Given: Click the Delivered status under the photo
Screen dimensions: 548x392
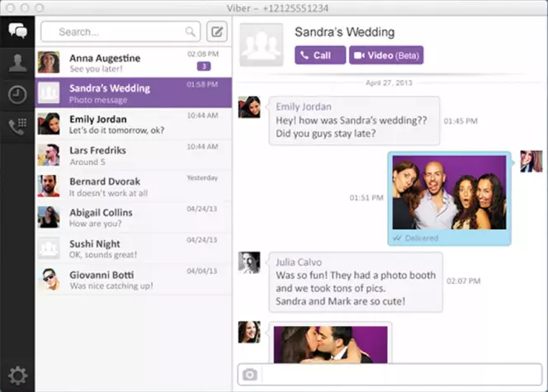Looking at the screenshot, I should [x=416, y=238].
